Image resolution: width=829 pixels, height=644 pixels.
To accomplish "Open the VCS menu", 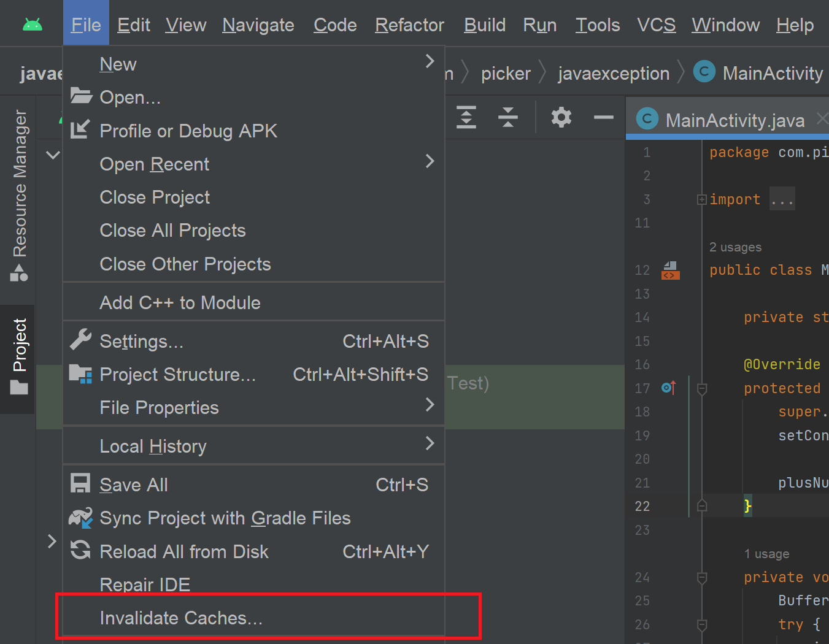I will click(657, 25).
